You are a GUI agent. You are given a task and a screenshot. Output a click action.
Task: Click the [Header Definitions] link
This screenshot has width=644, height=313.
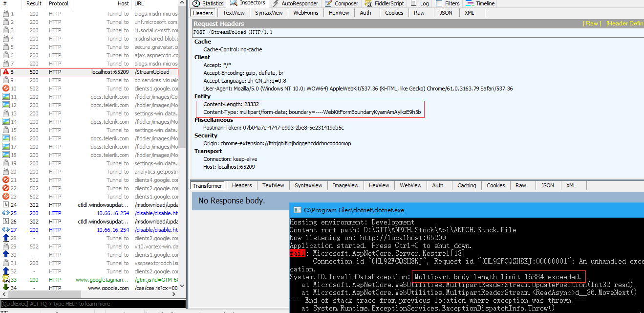coord(625,23)
